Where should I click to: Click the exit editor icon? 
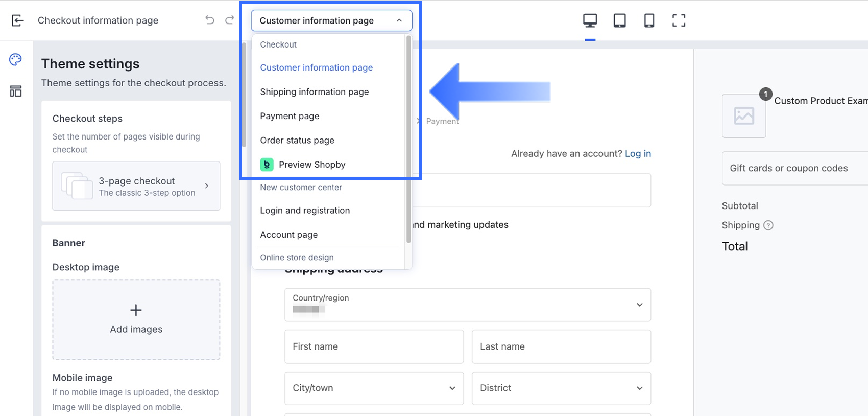click(17, 20)
